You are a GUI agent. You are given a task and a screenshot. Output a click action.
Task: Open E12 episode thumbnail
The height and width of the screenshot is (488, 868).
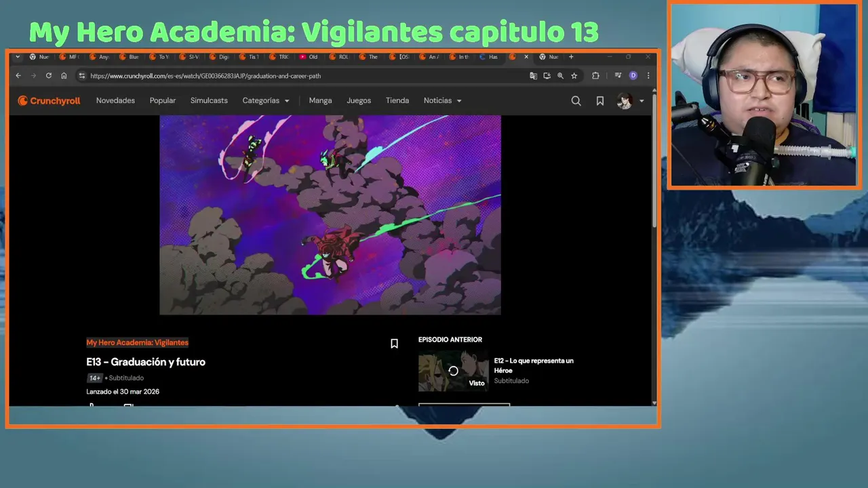tap(453, 371)
